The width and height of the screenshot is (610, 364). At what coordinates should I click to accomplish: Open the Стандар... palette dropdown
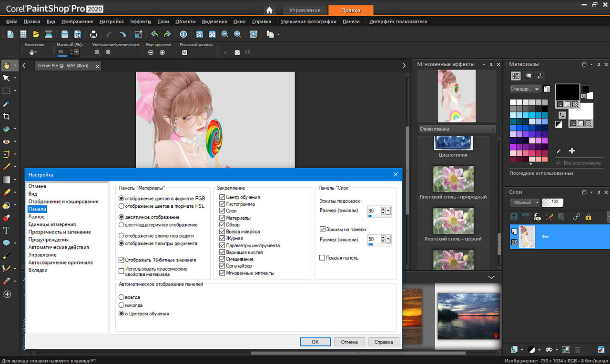pos(525,89)
